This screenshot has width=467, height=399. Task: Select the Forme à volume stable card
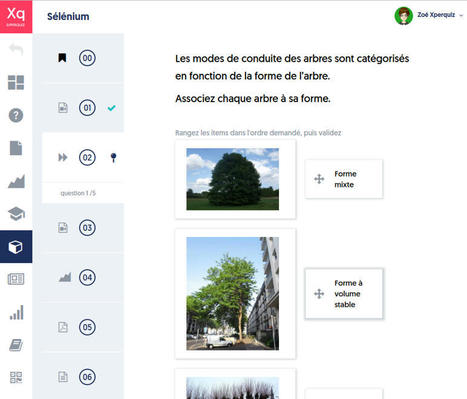(344, 294)
